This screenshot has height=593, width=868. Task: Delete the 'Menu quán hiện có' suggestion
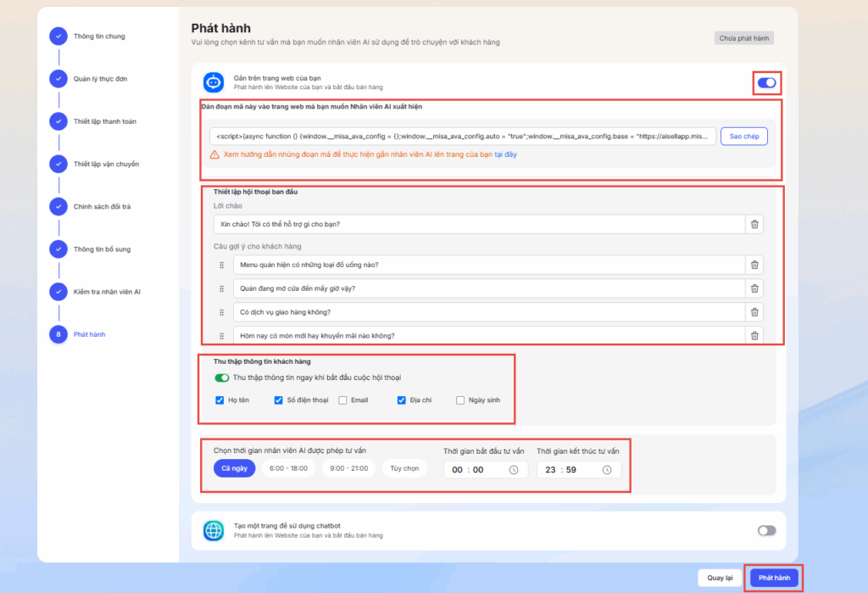[x=754, y=265]
